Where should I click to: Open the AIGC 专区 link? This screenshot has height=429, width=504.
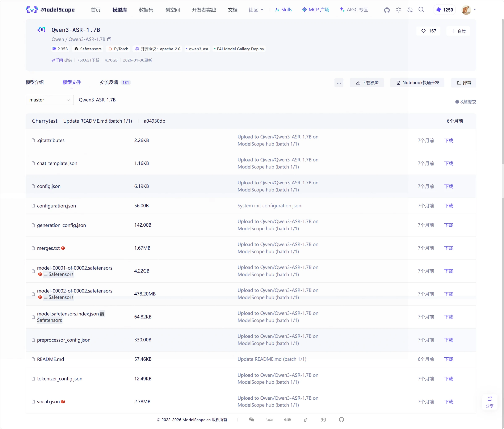pyautogui.click(x=354, y=10)
